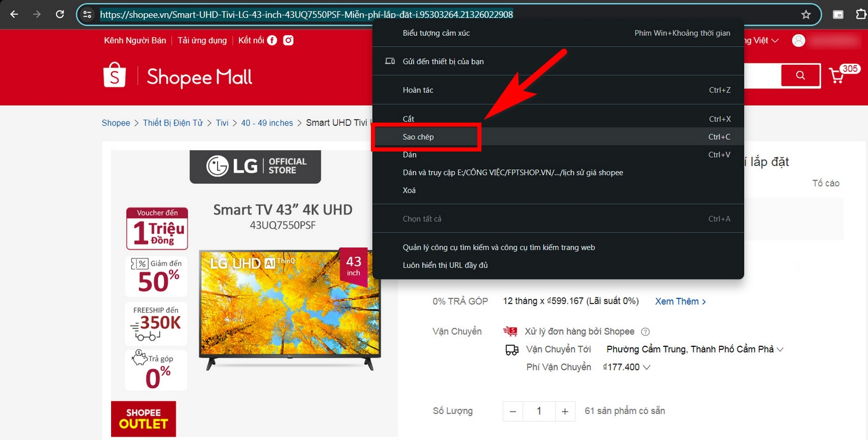Click the 61 sản phẩm có sẵn text
The height and width of the screenshot is (440, 868).
click(625, 411)
